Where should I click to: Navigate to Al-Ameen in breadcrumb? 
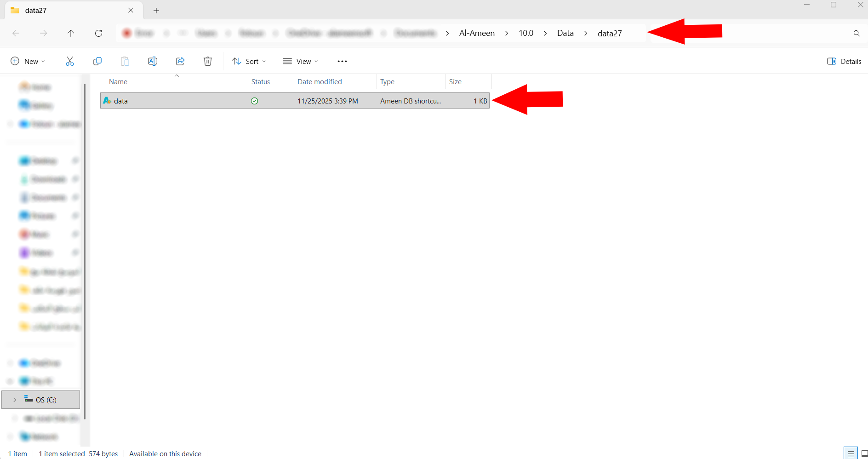(x=477, y=33)
